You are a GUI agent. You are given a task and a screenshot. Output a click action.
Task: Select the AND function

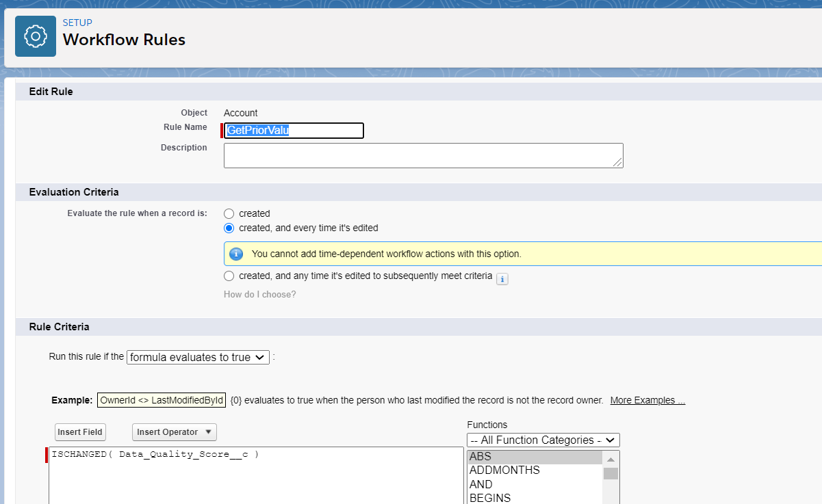click(480, 484)
